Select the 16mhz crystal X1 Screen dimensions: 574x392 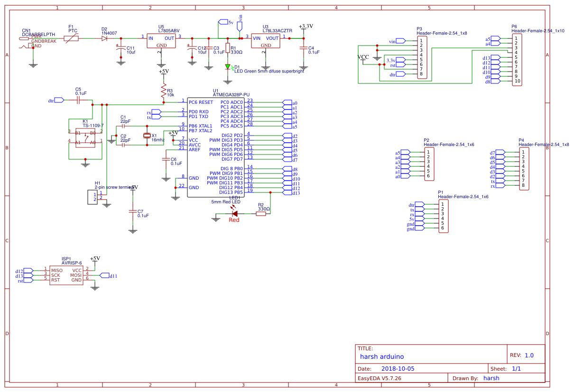[x=147, y=136]
